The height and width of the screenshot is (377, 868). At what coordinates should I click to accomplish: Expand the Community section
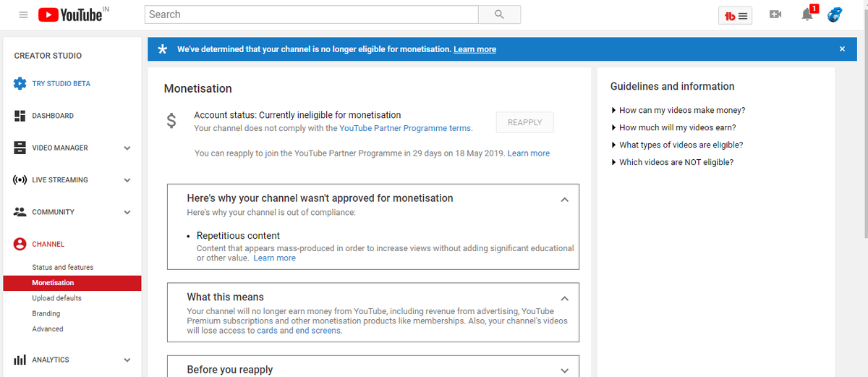pyautogui.click(x=127, y=213)
